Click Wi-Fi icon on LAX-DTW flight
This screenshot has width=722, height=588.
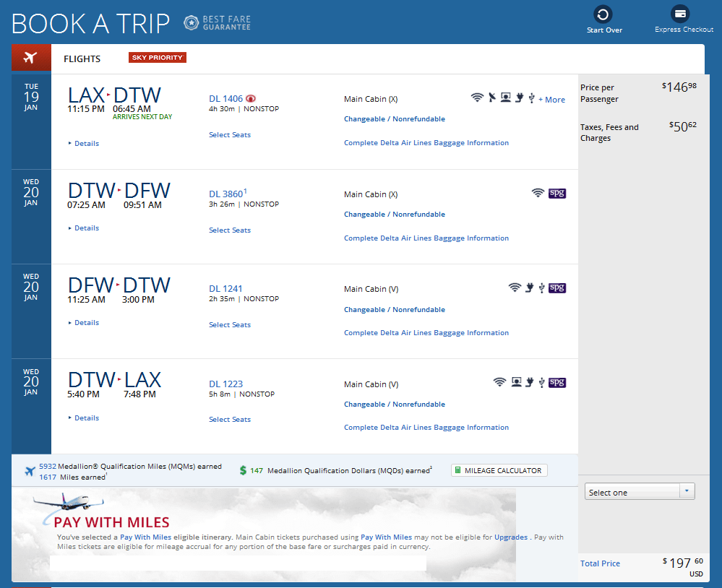[477, 97]
